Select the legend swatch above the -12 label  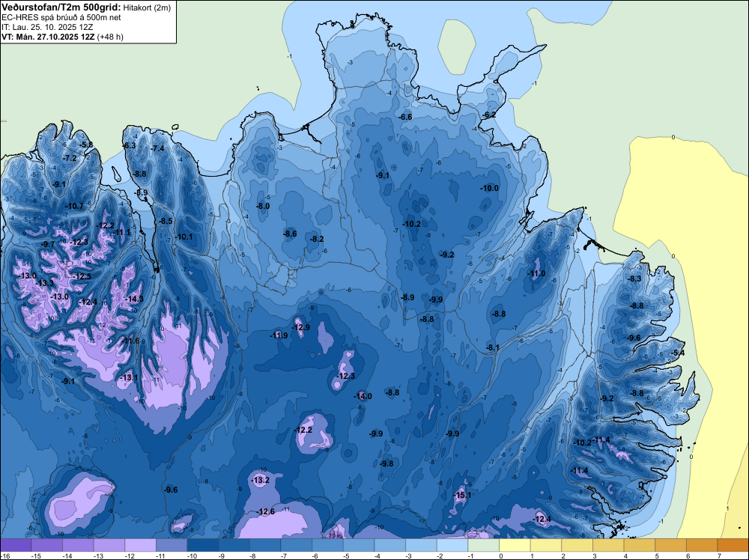pos(141,545)
